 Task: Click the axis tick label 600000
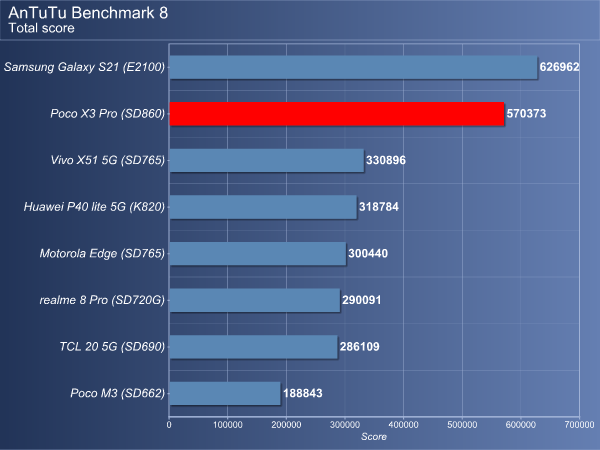(x=521, y=425)
